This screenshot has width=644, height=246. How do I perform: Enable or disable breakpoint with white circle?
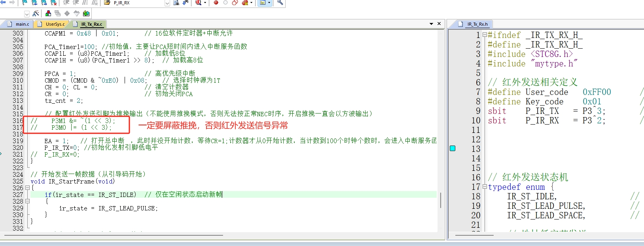[x=225, y=2]
